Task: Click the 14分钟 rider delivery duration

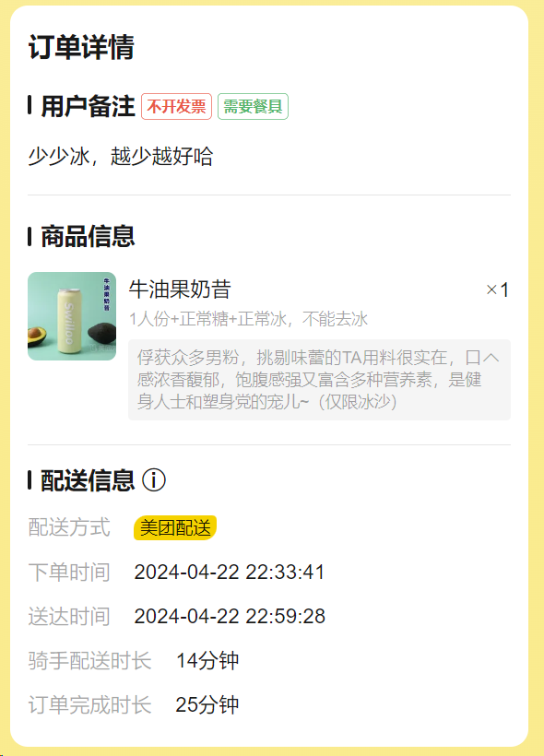Action: point(207,660)
